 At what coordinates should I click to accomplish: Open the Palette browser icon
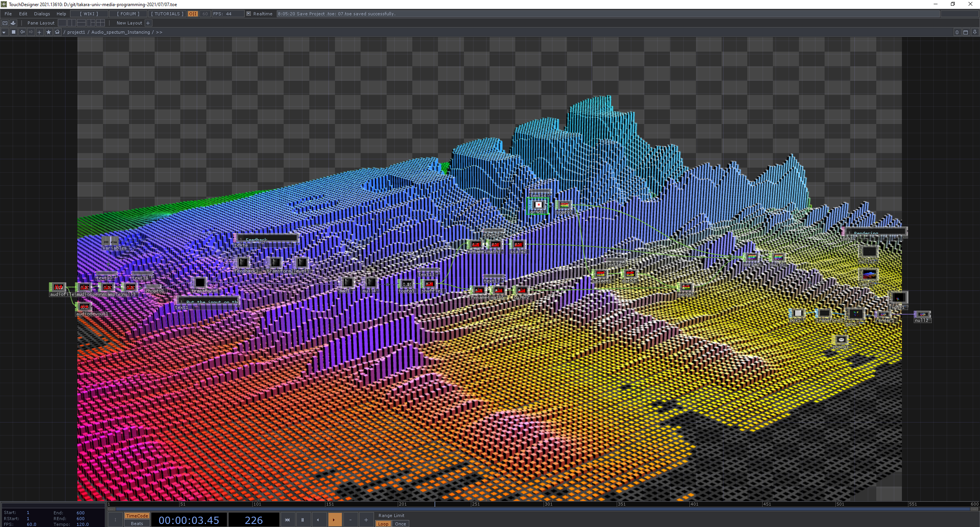pos(13,23)
